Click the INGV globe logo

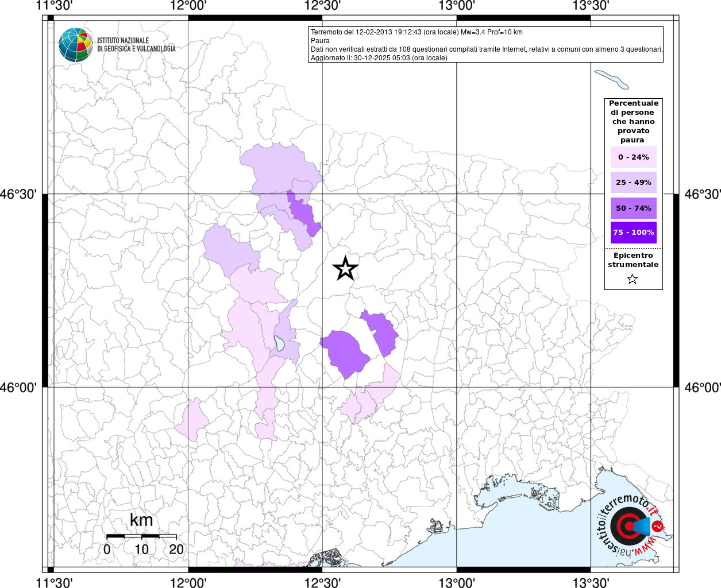76,45
